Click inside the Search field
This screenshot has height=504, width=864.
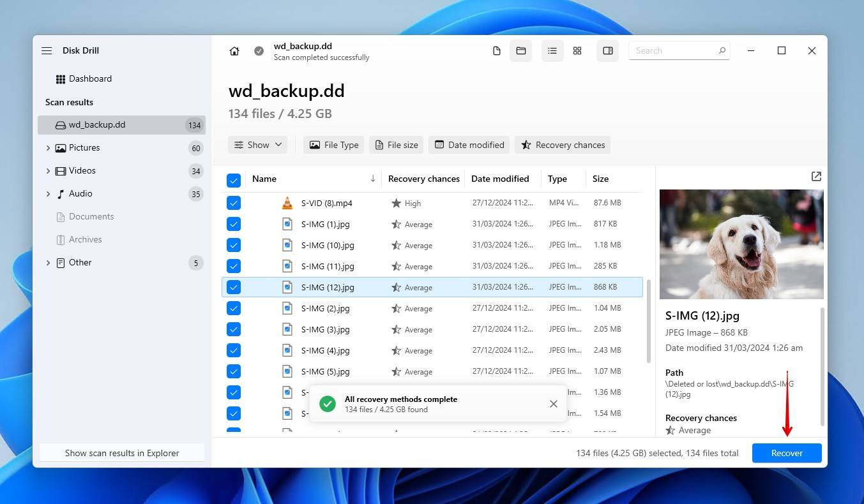pos(671,50)
